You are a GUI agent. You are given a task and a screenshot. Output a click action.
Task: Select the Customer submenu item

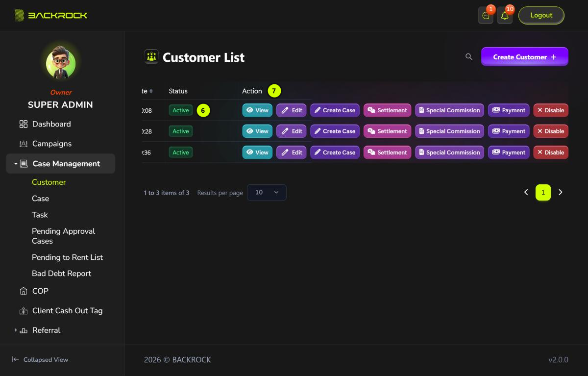tap(49, 182)
